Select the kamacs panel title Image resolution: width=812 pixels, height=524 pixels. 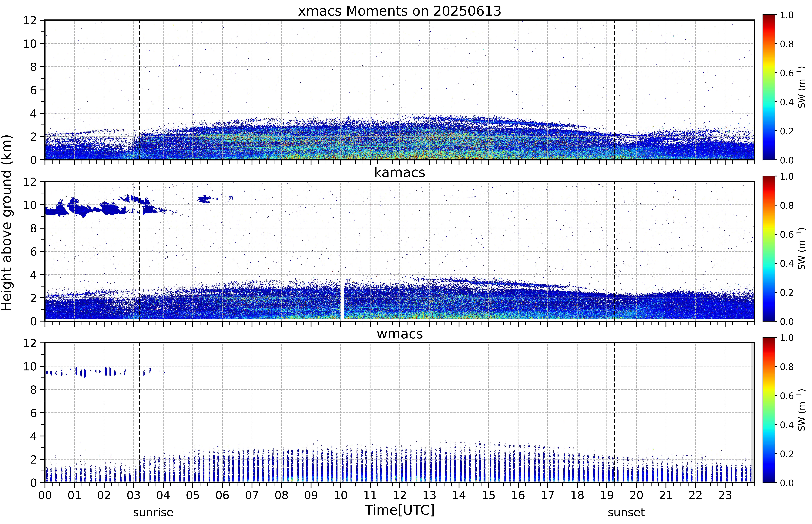[x=400, y=172]
